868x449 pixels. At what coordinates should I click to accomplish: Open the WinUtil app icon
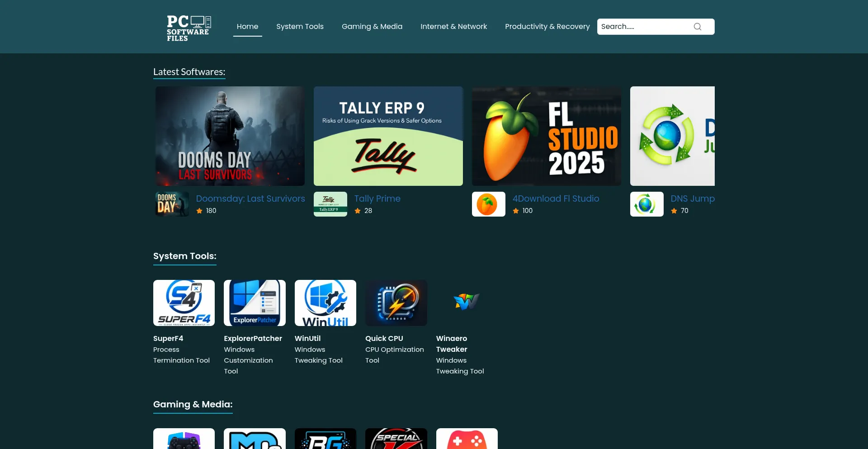tap(325, 303)
